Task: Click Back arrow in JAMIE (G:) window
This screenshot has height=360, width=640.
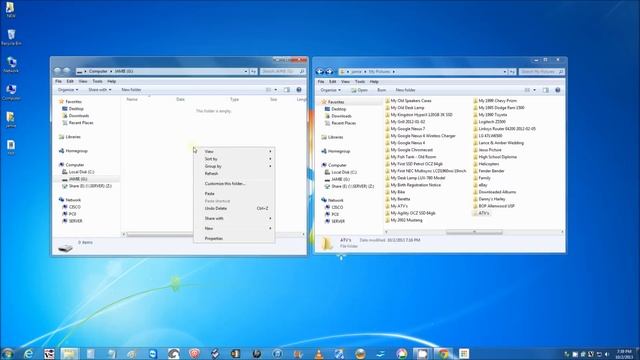Action: [x=58, y=71]
